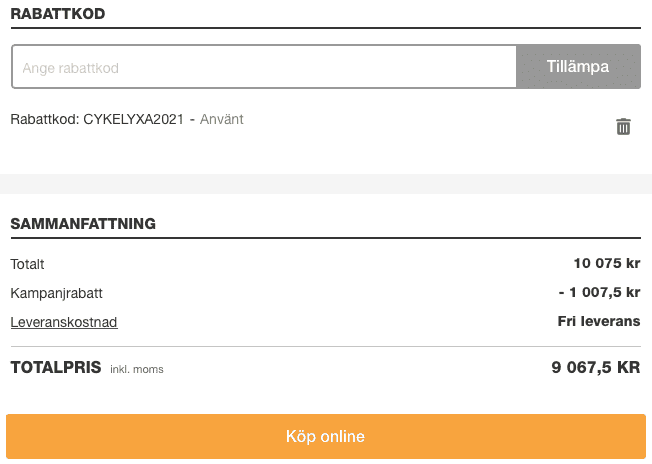Delete the applied CYKELYXA2021 discount code
The height and width of the screenshot is (464, 652).
623,127
